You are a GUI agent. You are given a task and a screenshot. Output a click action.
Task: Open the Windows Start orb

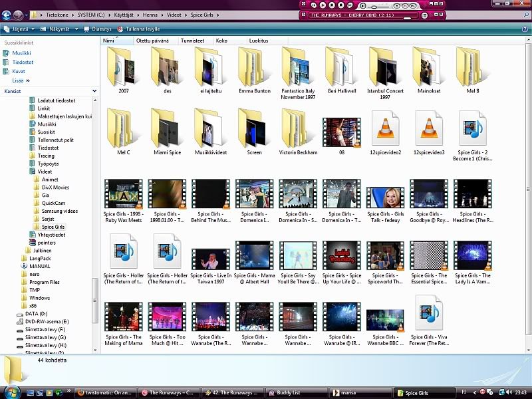point(11,392)
